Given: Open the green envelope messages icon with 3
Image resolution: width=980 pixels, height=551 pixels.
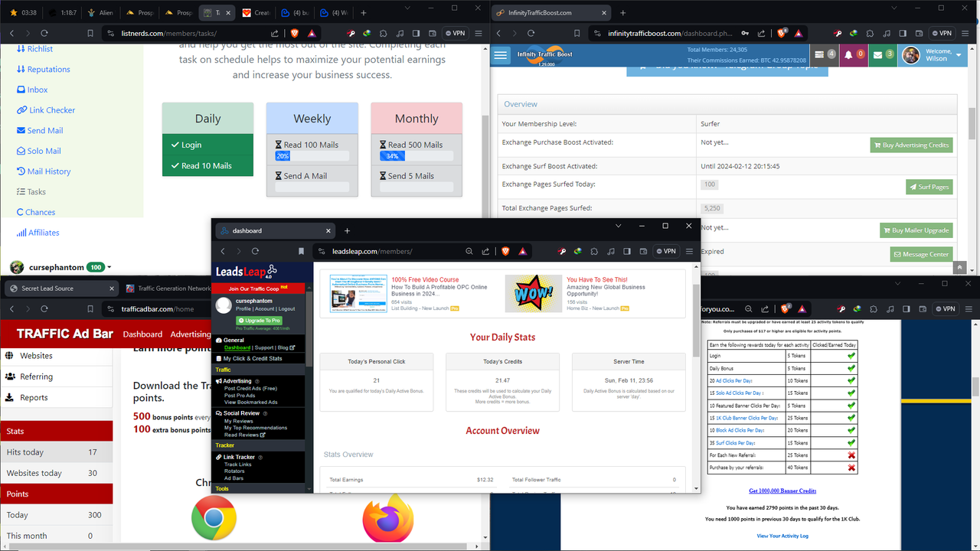Looking at the screenshot, I should pyautogui.click(x=883, y=55).
